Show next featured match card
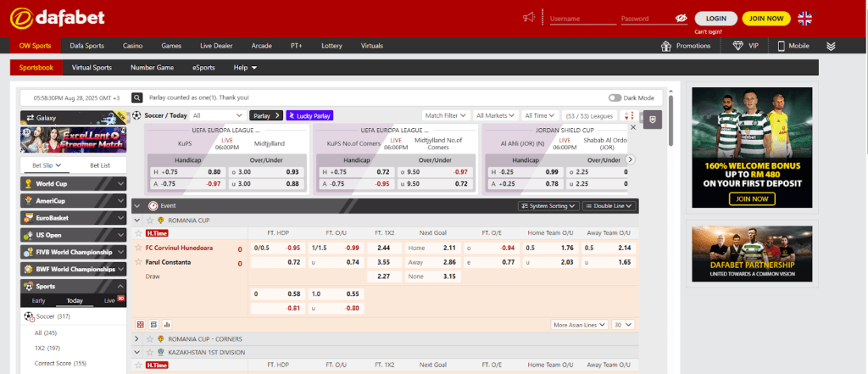The height and width of the screenshot is (374, 868). [x=630, y=159]
